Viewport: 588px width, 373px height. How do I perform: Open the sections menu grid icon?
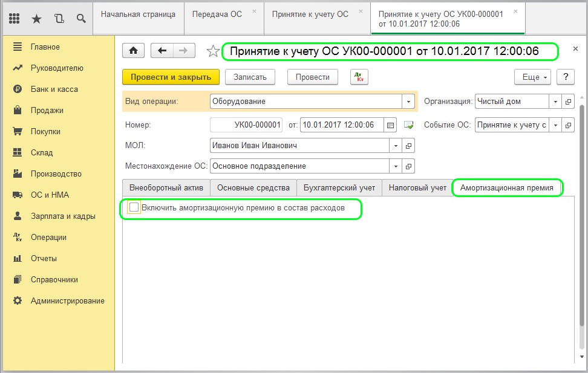[15, 19]
